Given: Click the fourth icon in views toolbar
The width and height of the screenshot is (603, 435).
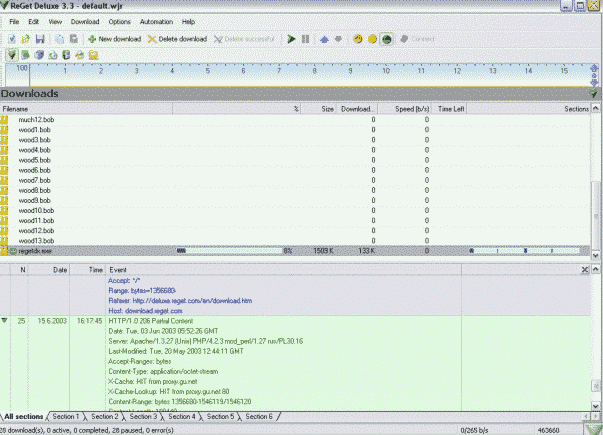Looking at the screenshot, I should [53, 55].
